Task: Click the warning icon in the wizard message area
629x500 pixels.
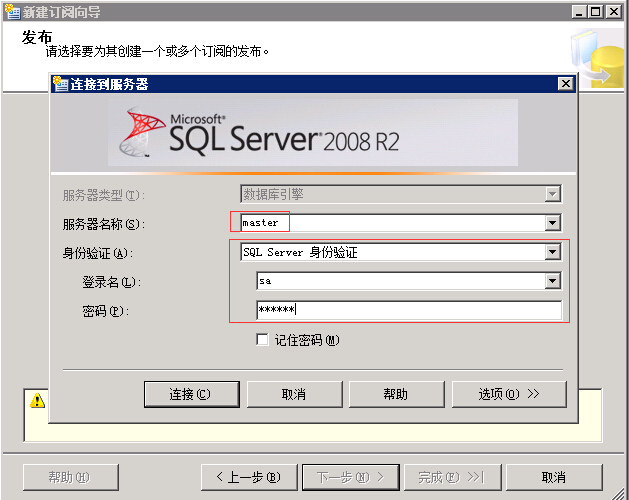Action: coord(37,400)
